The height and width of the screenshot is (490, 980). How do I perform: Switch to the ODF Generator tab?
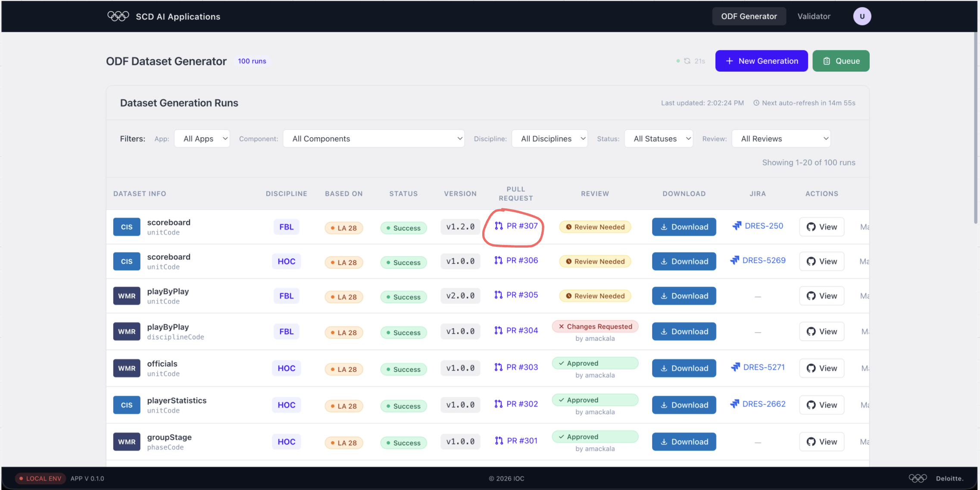pos(749,16)
